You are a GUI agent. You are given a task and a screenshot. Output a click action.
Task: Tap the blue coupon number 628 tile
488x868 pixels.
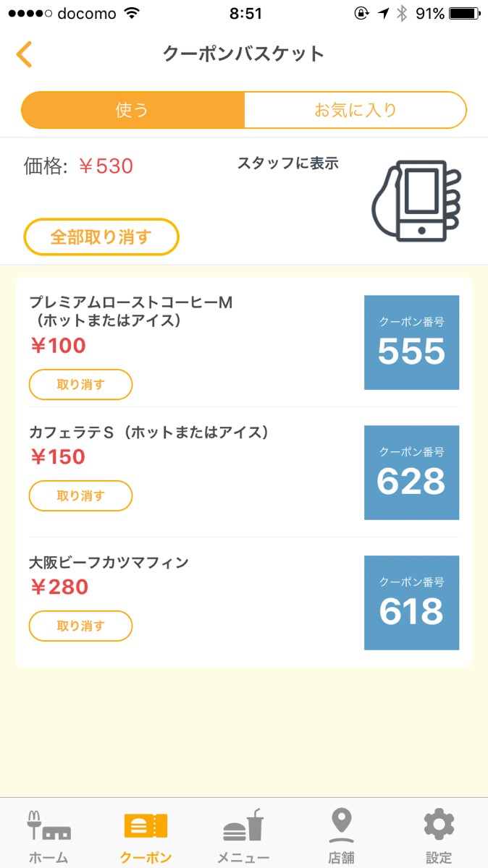(x=411, y=472)
